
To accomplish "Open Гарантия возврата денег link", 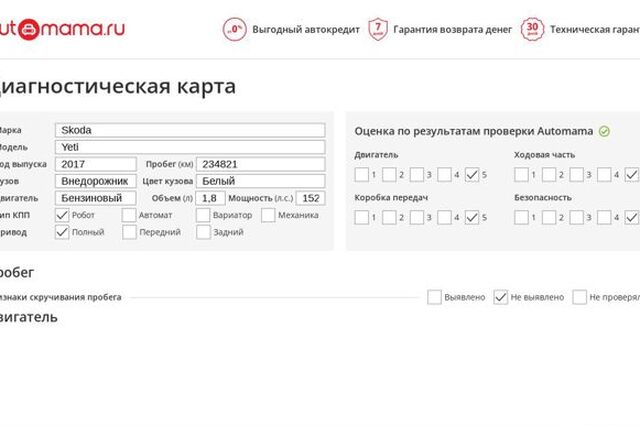I will pyautogui.click(x=452, y=30).
